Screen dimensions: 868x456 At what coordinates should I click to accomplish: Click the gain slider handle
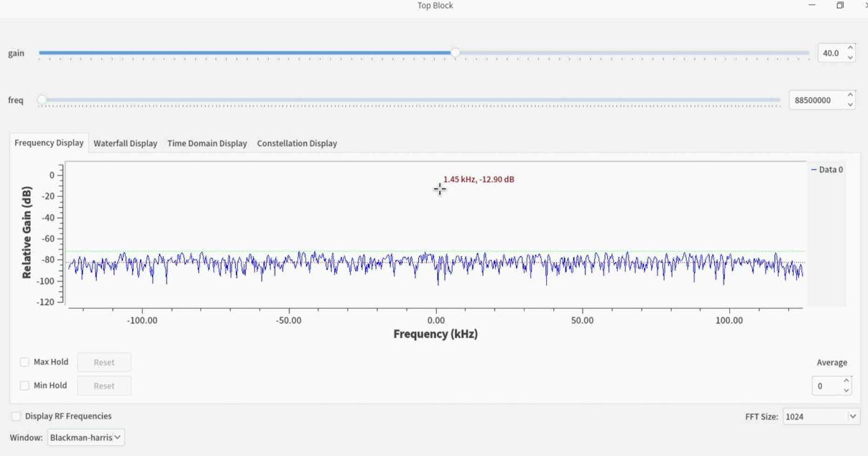pos(456,53)
